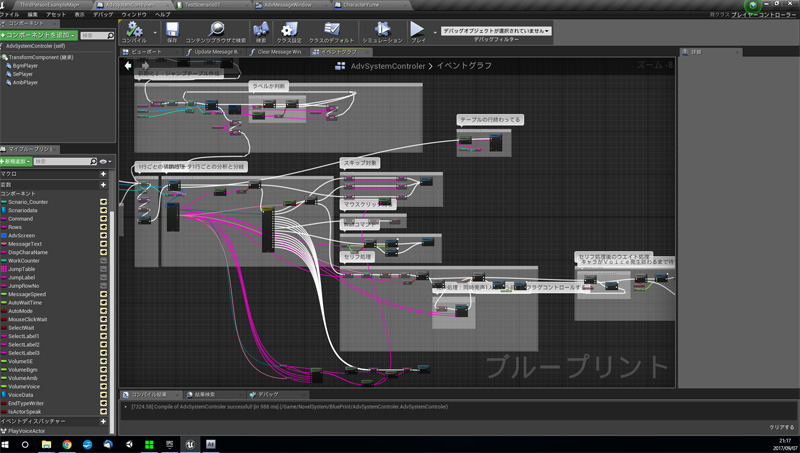Collapse the マクロ (Macros) section

(x=9, y=174)
